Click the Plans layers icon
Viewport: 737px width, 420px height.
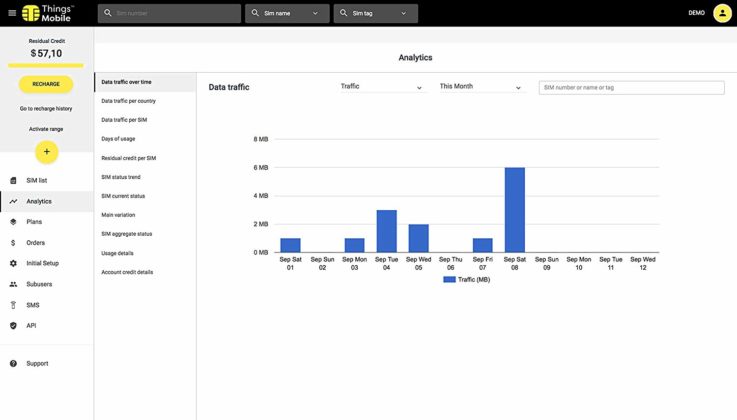[x=13, y=222]
